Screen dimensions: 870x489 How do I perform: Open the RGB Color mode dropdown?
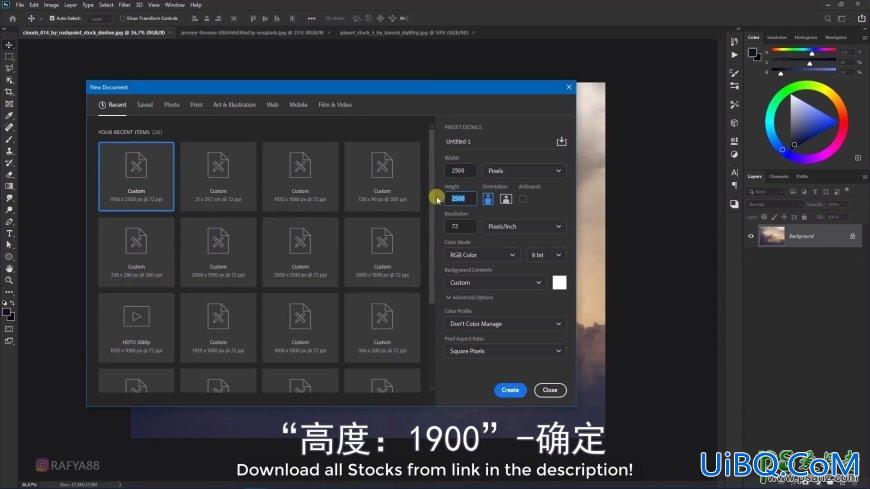[x=482, y=255]
